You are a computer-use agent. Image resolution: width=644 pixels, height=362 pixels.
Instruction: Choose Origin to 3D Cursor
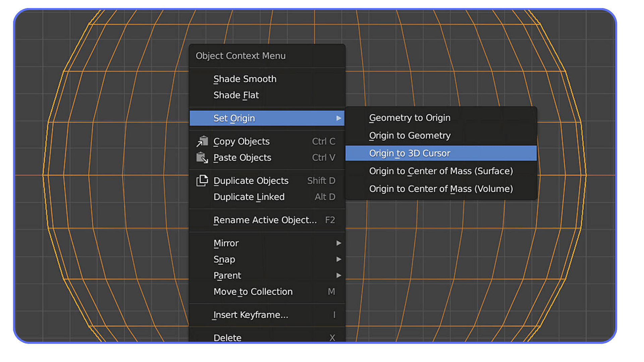pos(410,153)
